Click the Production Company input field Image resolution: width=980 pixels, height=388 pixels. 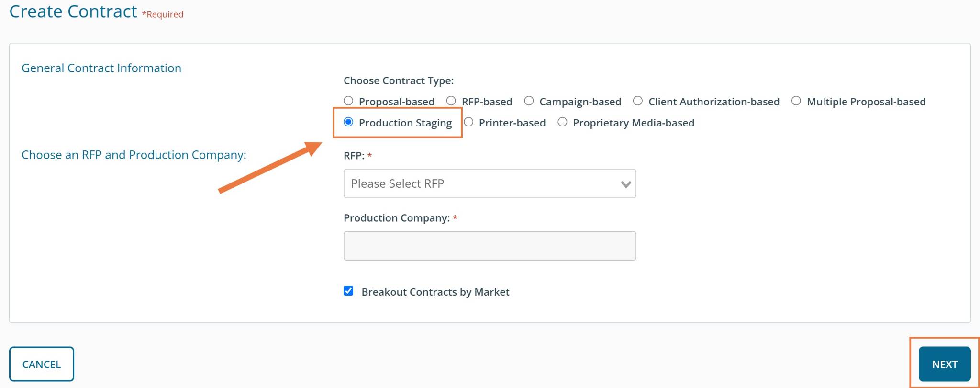(489, 246)
